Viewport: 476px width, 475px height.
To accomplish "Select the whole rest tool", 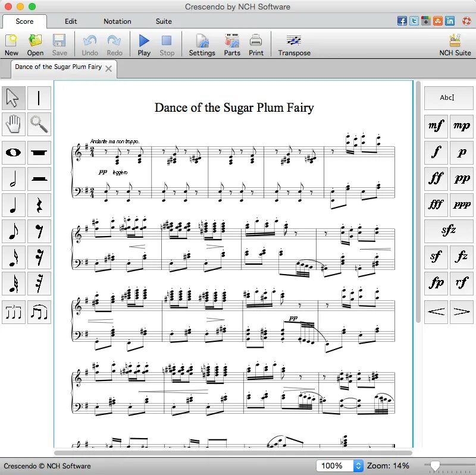I will [x=39, y=153].
